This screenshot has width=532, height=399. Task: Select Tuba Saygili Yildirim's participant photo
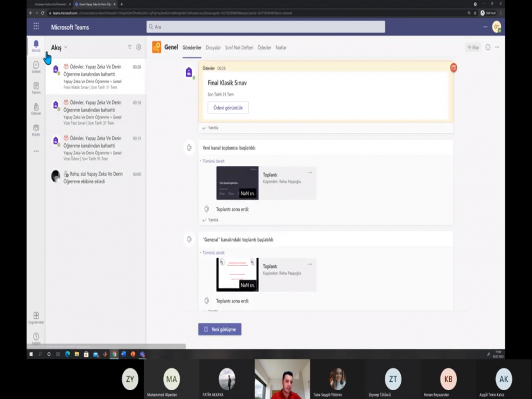click(x=338, y=379)
